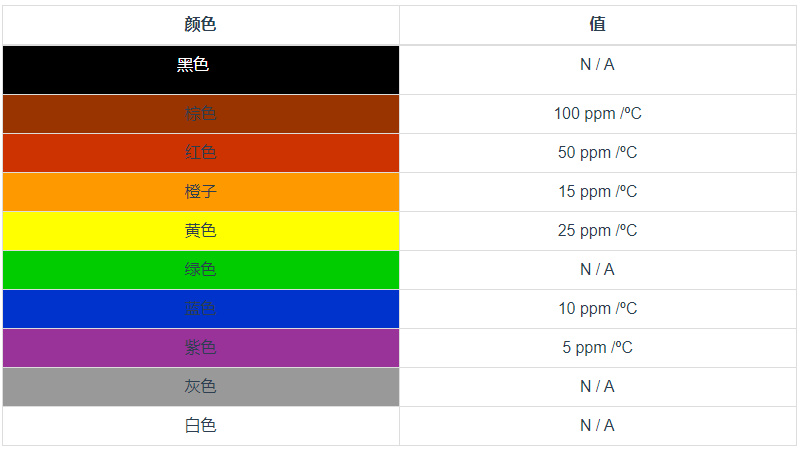Click the 值 column header
803x451 pixels.
[x=597, y=25]
